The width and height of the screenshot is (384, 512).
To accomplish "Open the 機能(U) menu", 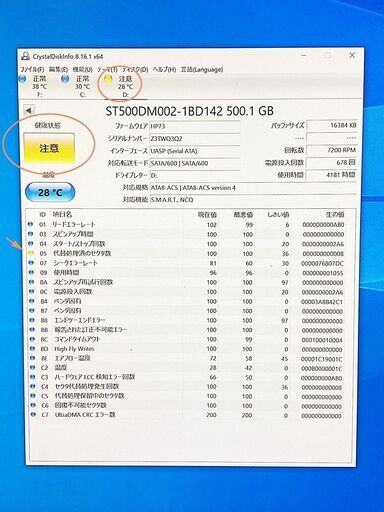I will [82, 70].
